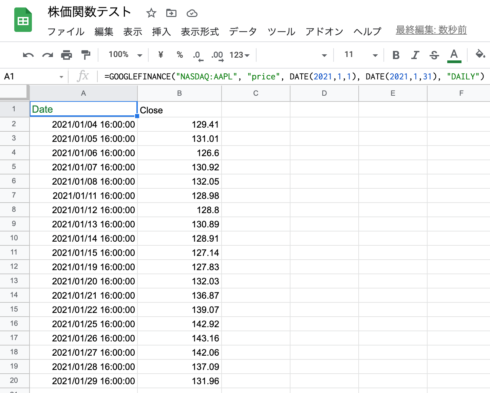Select cell with value 130.92
Screen dimensions: 490x393
179,167
